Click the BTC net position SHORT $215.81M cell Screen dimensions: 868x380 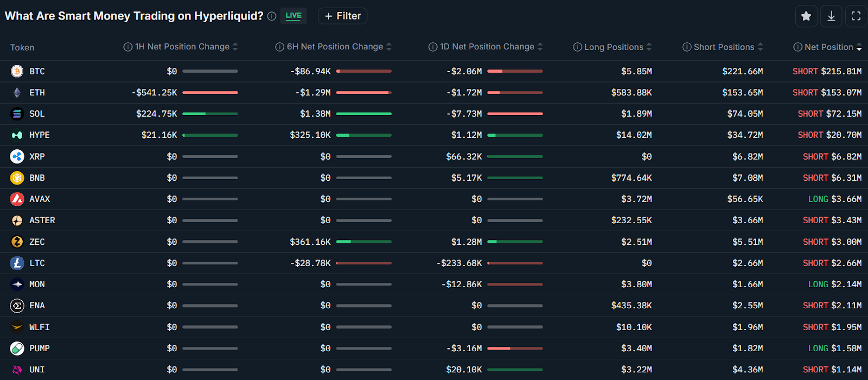pos(827,72)
